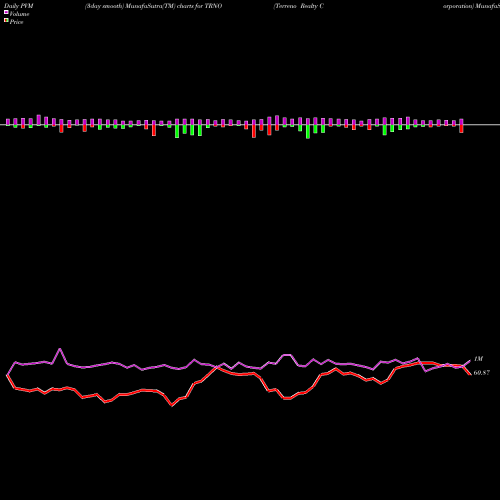Select the 'Price' legend label

pyautogui.click(x=16, y=22)
